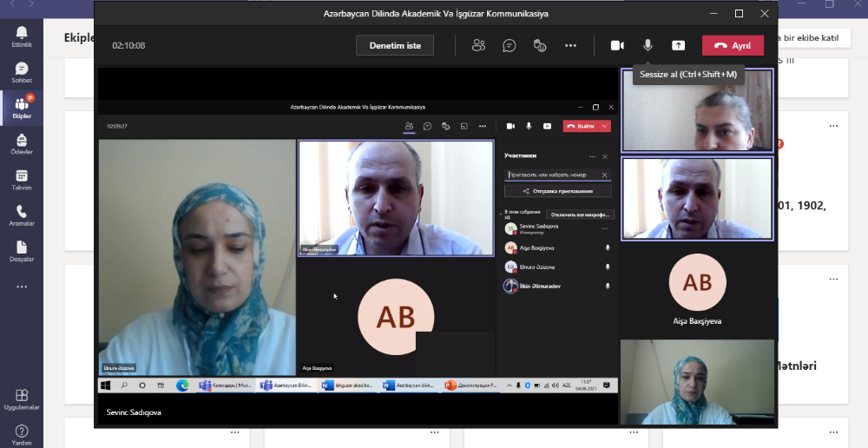
Task: Toggle camera in the shared screen's toolbar
Action: 510,126
